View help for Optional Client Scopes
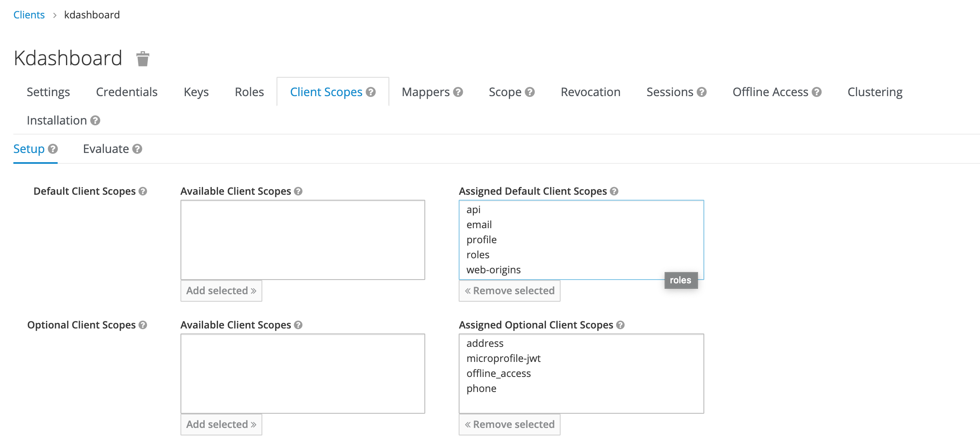This screenshot has width=980, height=448. click(x=143, y=325)
